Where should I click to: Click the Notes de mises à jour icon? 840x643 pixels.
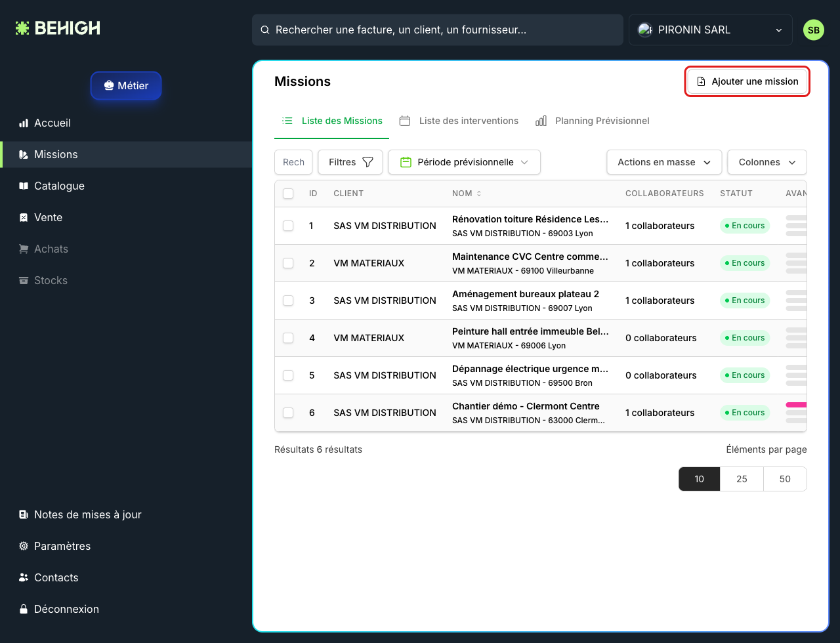pyautogui.click(x=24, y=514)
